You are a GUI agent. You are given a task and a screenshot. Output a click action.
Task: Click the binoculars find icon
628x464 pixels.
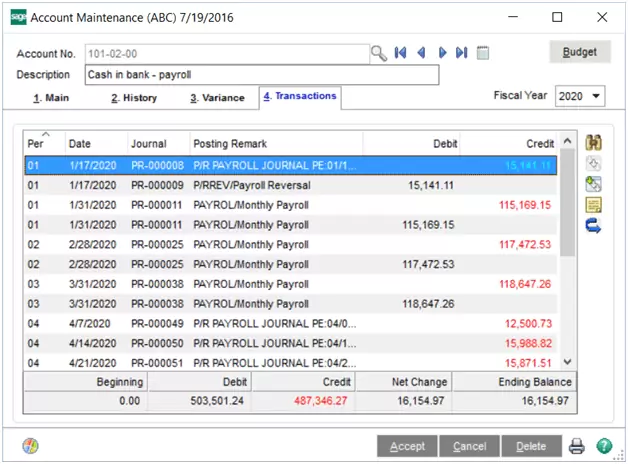pyautogui.click(x=593, y=143)
